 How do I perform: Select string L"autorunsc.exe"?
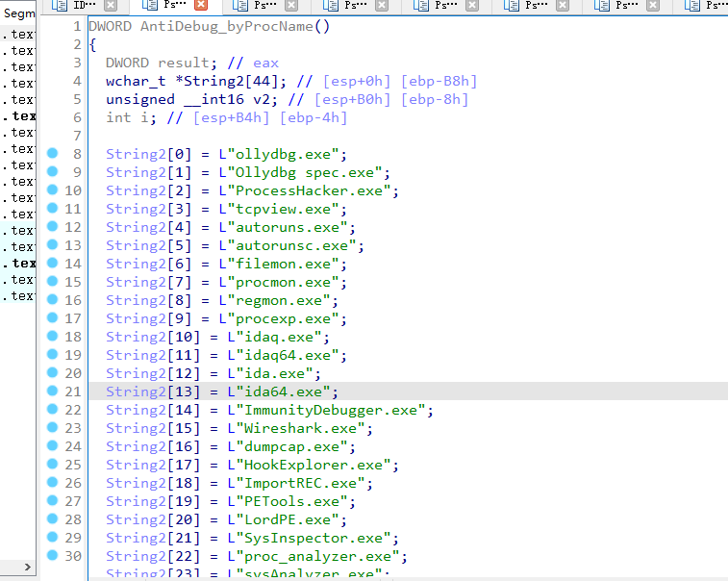[x=287, y=245]
